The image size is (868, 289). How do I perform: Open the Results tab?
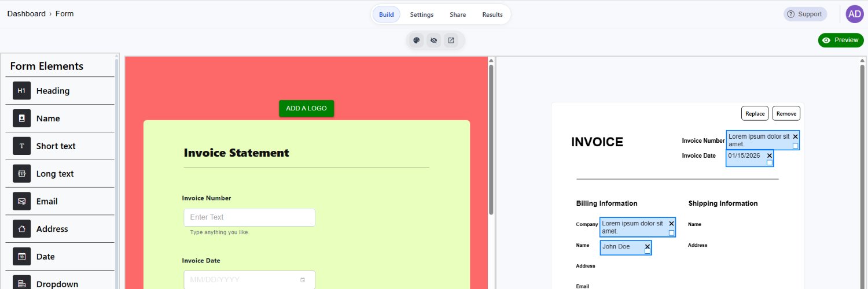click(x=492, y=14)
